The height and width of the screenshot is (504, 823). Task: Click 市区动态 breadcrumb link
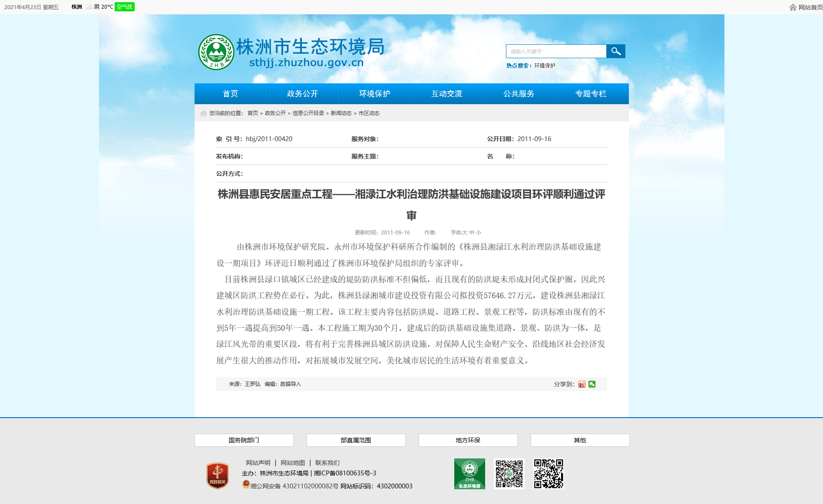click(x=369, y=113)
